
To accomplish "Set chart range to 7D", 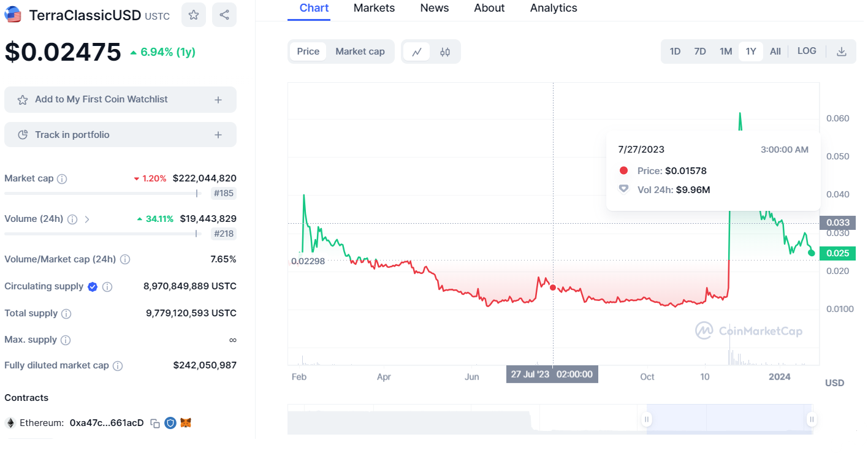I will pos(700,51).
